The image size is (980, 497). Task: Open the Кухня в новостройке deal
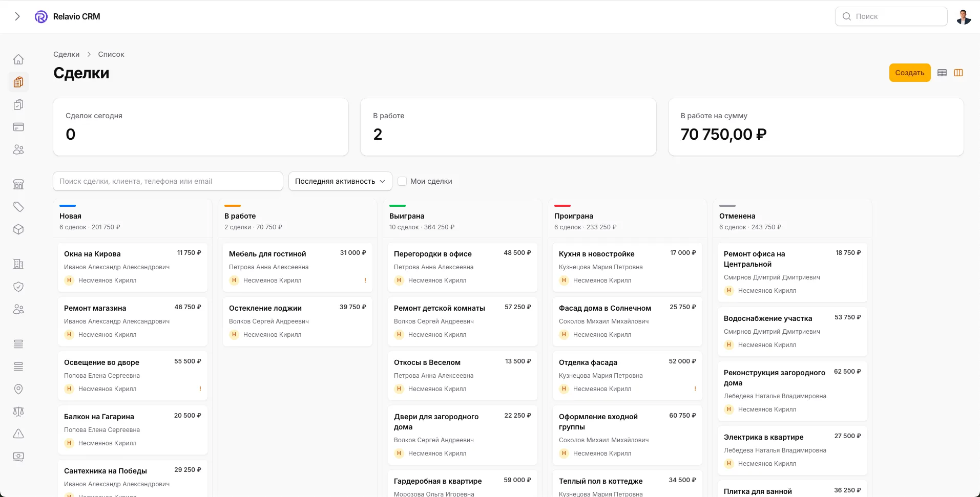click(628, 267)
